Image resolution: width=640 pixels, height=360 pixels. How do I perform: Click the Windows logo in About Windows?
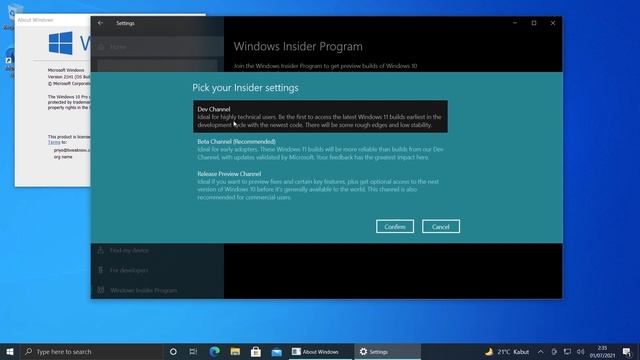tap(60, 43)
